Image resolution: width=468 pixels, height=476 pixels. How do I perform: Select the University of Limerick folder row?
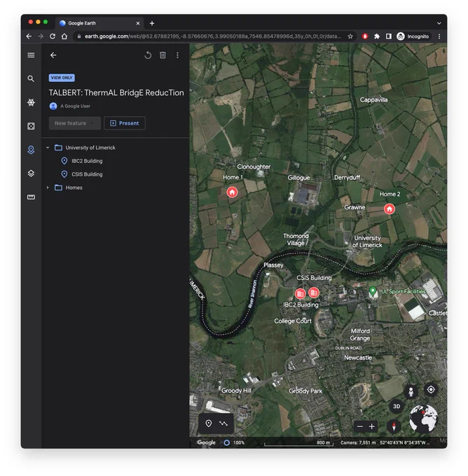coord(116,148)
